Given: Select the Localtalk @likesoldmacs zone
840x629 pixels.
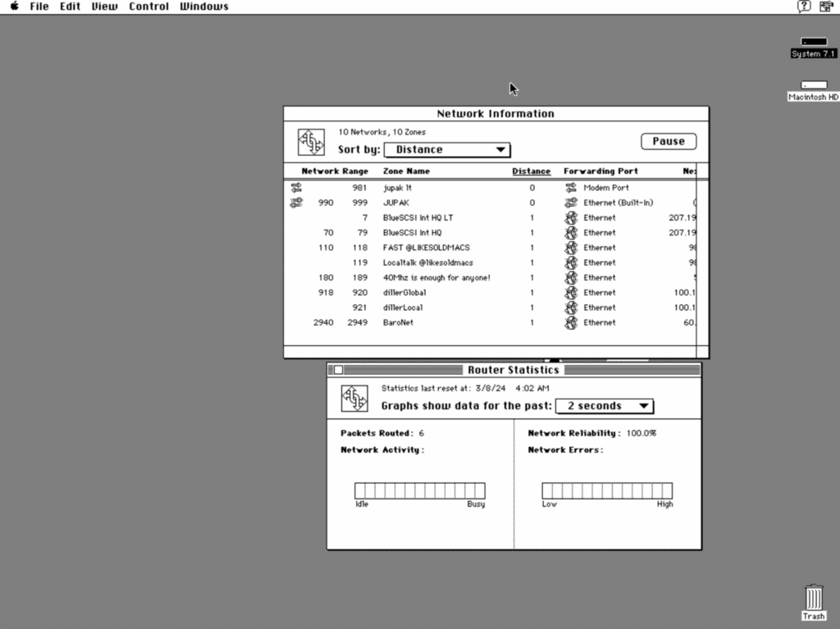Looking at the screenshot, I should pos(428,262).
